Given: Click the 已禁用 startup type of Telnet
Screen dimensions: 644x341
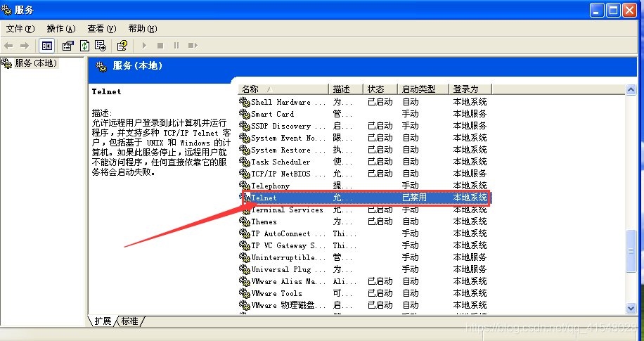Looking at the screenshot, I should tap(414, 198).
